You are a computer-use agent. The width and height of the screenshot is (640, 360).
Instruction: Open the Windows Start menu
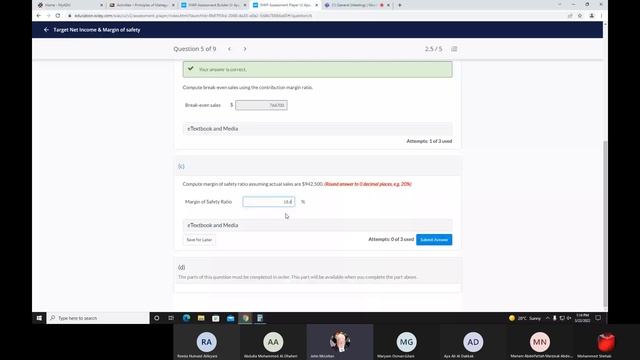39,318
